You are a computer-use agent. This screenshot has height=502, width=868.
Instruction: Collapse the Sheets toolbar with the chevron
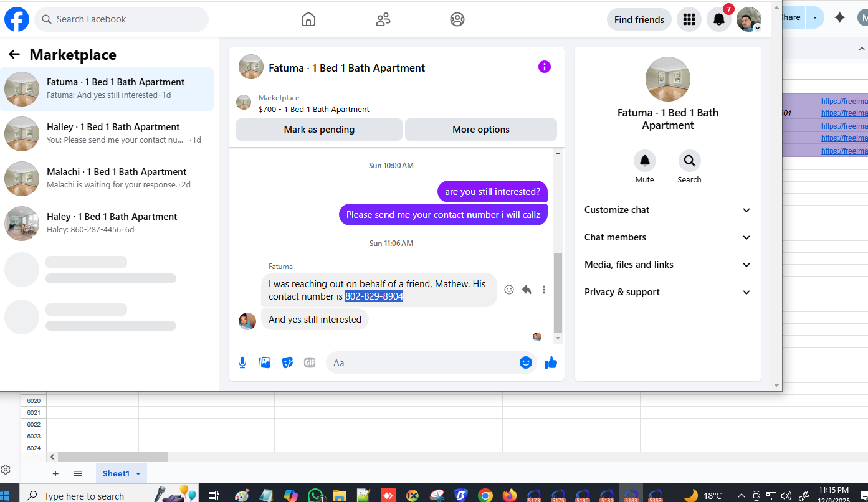(x=862, y=49)
